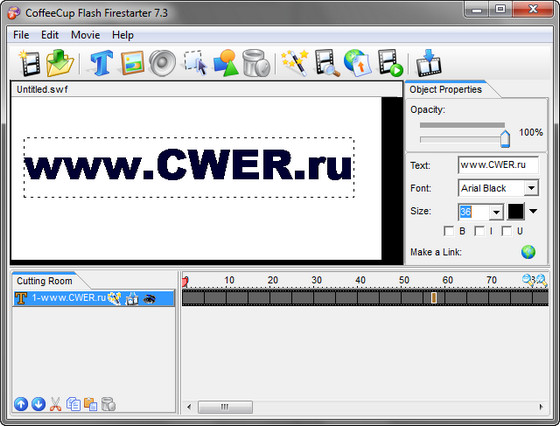Open the web upload globe toolbar icon
This screenshot has width=560, height=426.
[358, 63]
